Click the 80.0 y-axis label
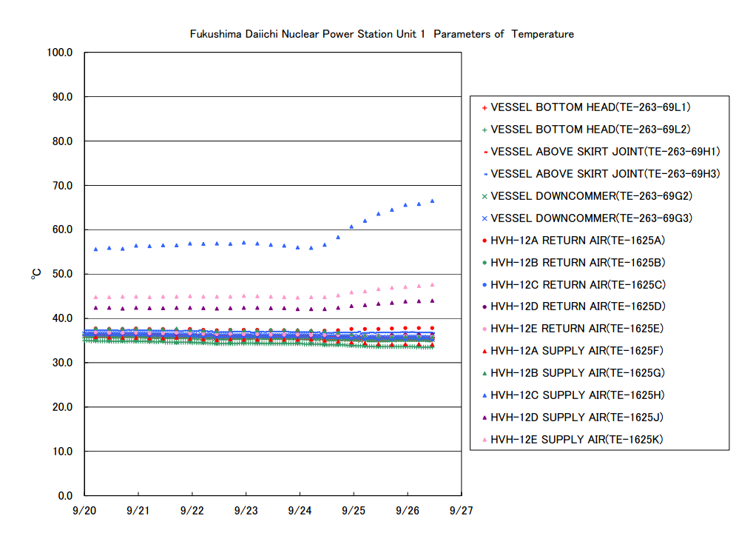756x533 pixels. (62, 141)
